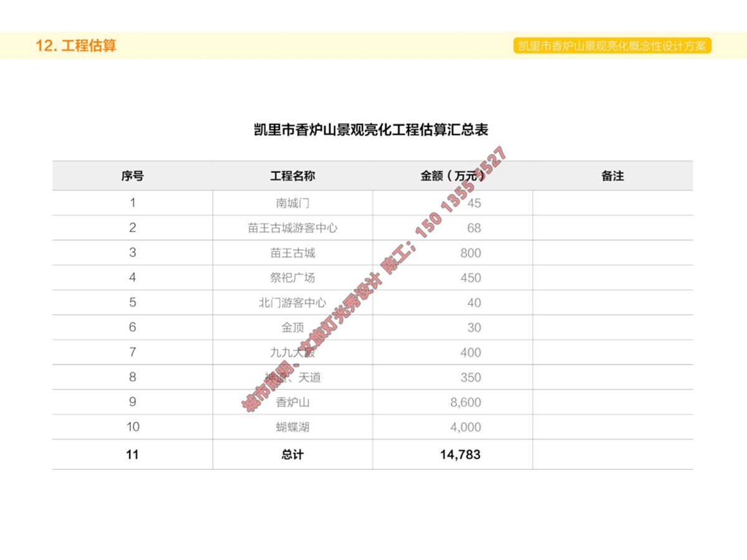Click the '香炉山' project name cell
The width and height of the screenshot is (747, 560).
pyautogui.click(x=293, y=402)
